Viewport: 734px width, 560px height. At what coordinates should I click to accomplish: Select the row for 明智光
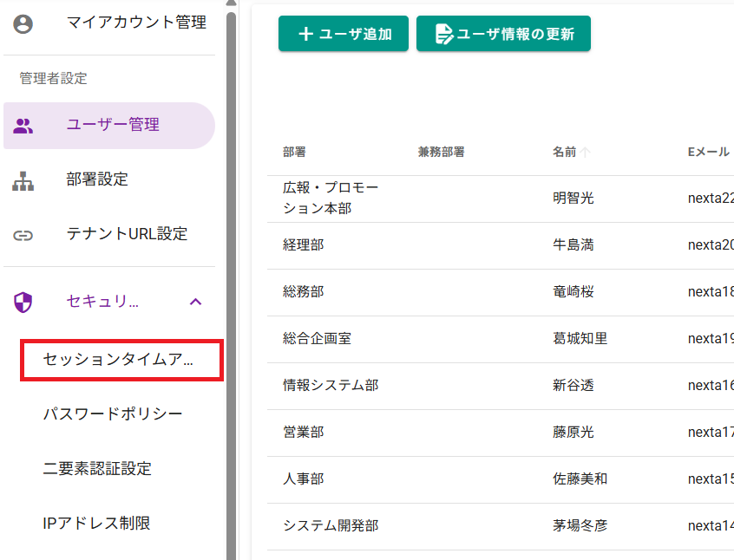click(573, 199)
